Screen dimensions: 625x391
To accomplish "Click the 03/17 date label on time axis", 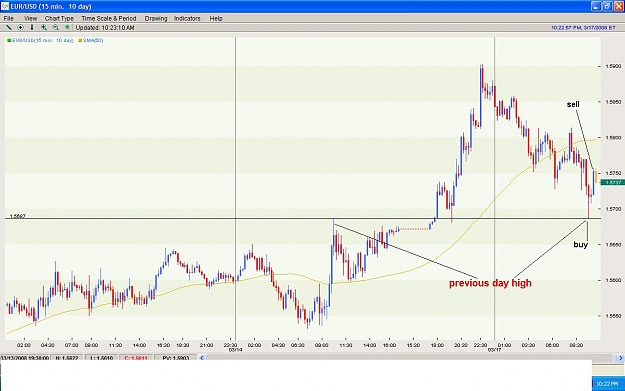I will 494,350.
